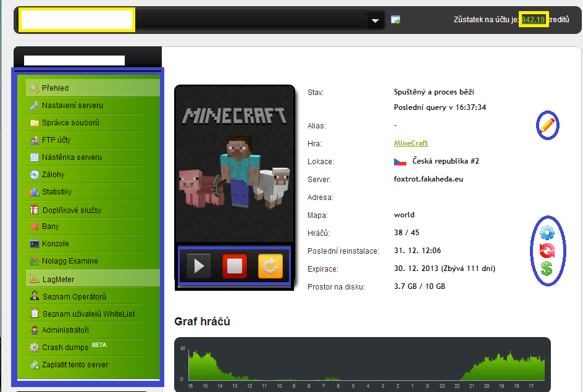Click the gift icon for Doplňkové služby

point(34,209)
